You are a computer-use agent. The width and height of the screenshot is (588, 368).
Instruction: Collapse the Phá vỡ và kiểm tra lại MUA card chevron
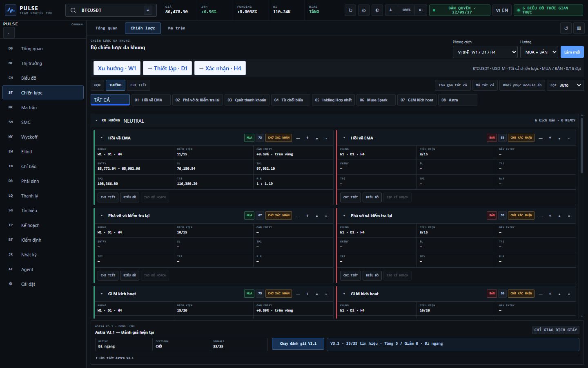pyautogui.click(x=102, y=216)
